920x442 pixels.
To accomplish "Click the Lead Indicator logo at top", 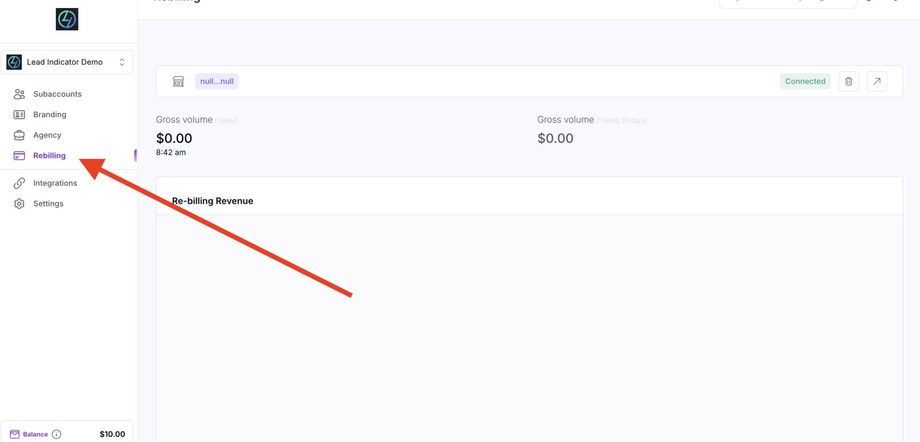I will click(x=68, y=19).
